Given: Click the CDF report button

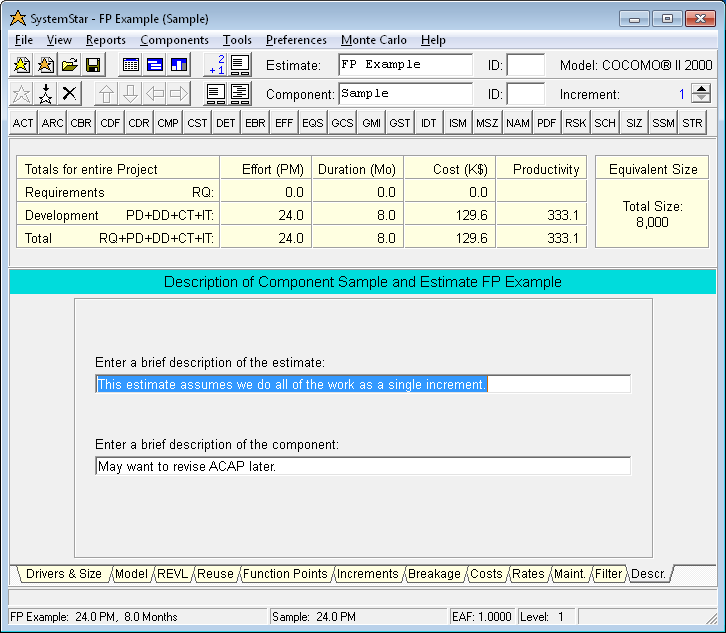Looking at the screenshot, I should (110, 123).
